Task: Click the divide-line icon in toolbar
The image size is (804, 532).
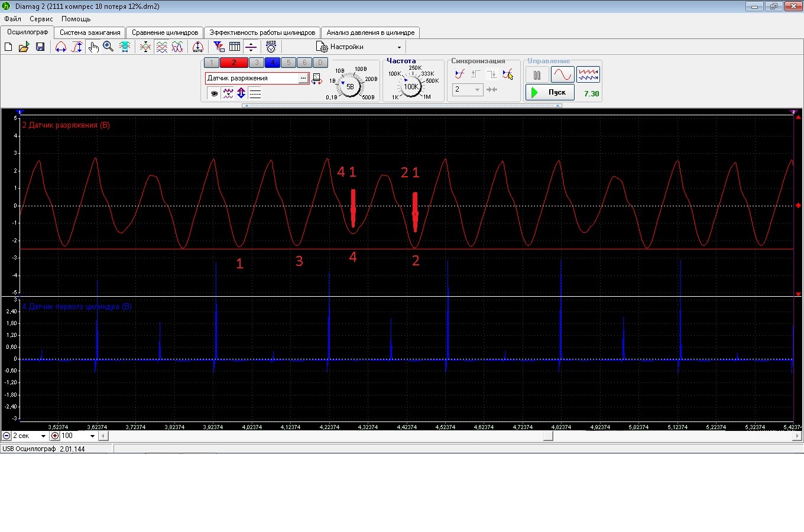Action: pos(251,47)
